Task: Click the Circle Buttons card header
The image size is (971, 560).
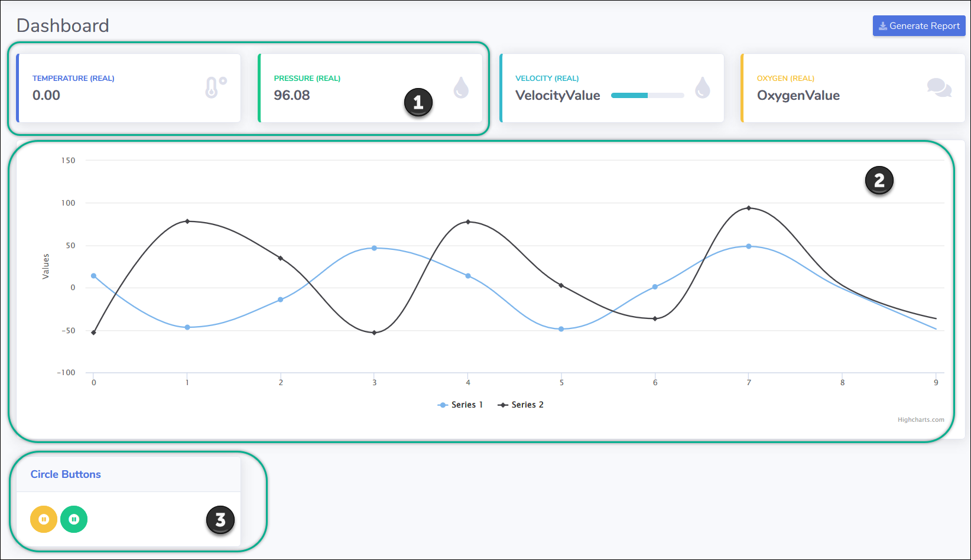Action: point(128,474)
